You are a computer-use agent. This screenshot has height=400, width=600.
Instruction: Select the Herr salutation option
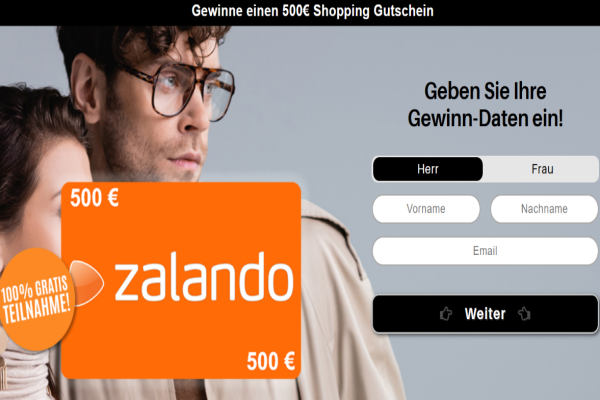pyautogui.click(x=428, y=169)
